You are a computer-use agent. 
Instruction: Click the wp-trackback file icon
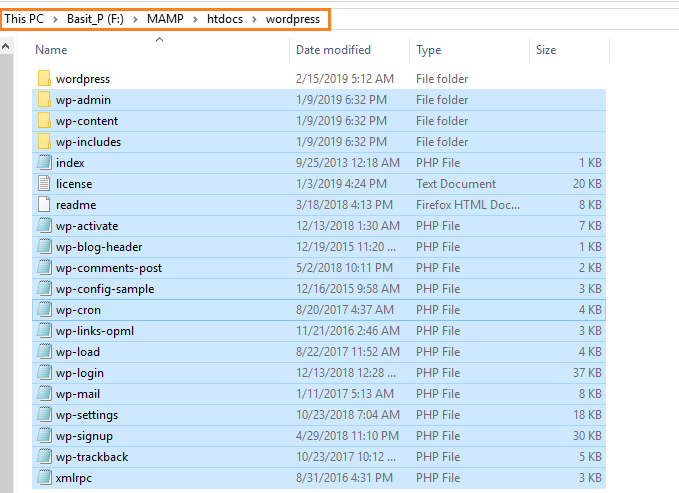(44, 457)
